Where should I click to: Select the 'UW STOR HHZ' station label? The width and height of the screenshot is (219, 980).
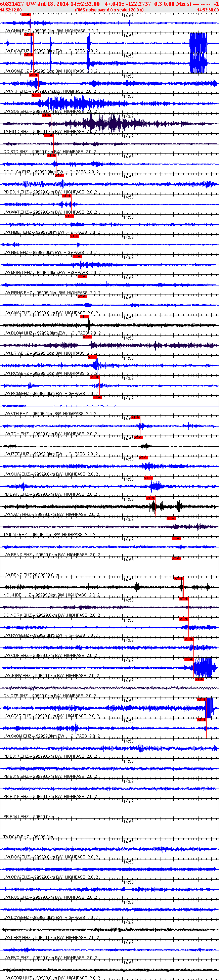(18, 978)
